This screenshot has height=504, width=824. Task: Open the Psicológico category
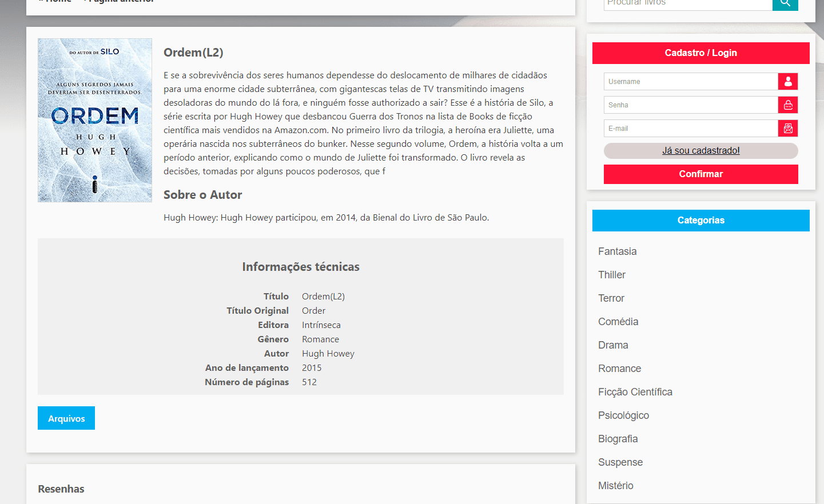[x=623, y=415]
